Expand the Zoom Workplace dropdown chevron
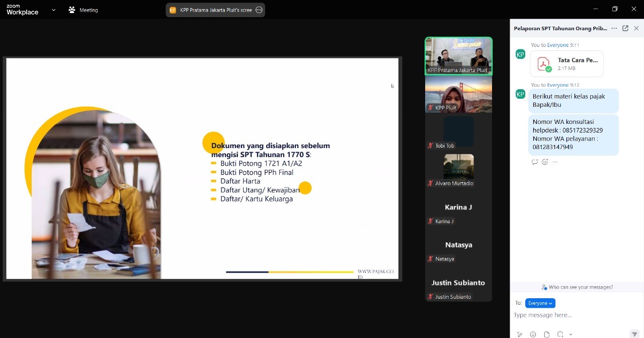 click(x=53, y=10)
